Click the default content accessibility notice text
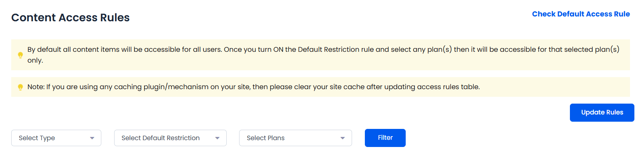This screenshot has width=644, height=153. 323,55
